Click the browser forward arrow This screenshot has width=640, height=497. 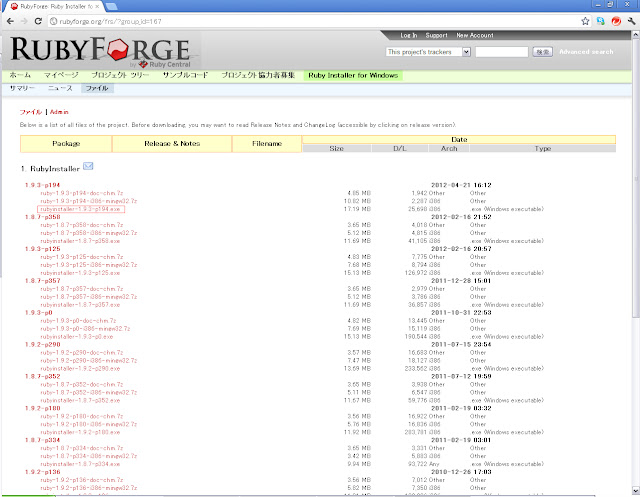pyautogui.click(x=24, y=21)
